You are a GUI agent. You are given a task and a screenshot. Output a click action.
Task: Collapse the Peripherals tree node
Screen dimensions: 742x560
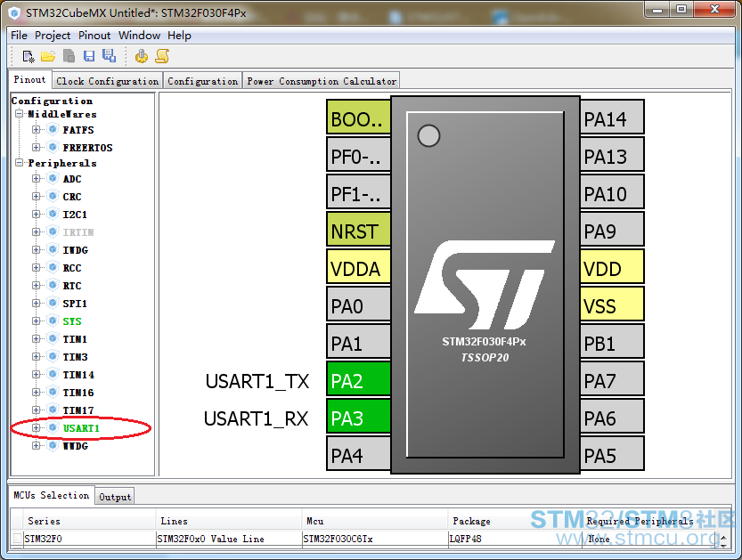click(20, 163)
